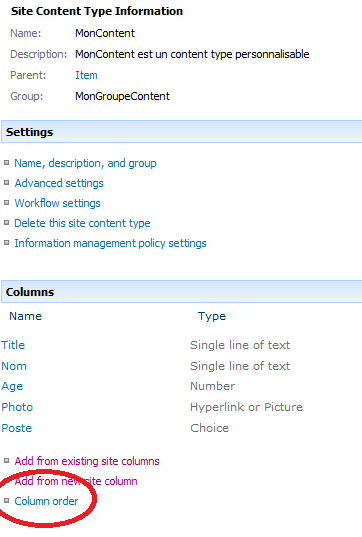Click Add from new site column
The image size is (362, 537).
point(76,481)
